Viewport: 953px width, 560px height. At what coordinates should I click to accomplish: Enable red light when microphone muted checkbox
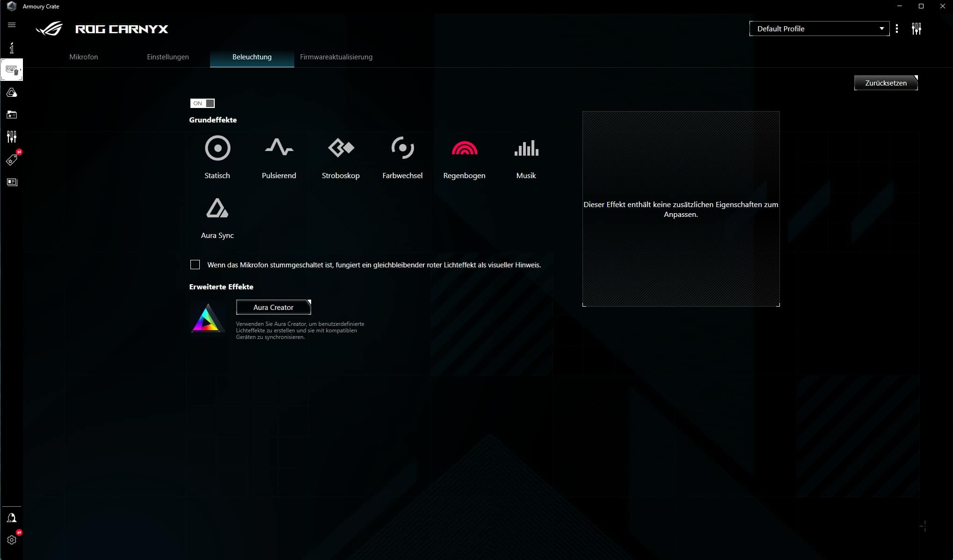[195, 265]
